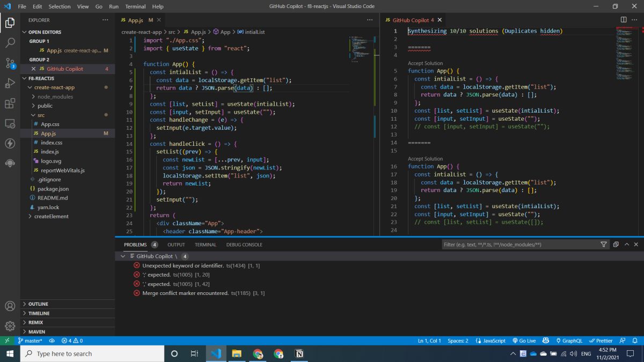The width and height of the screenshot is (644, 362).
Task: Open the Accounts icon in activity bar
Action: click(10, 306)
